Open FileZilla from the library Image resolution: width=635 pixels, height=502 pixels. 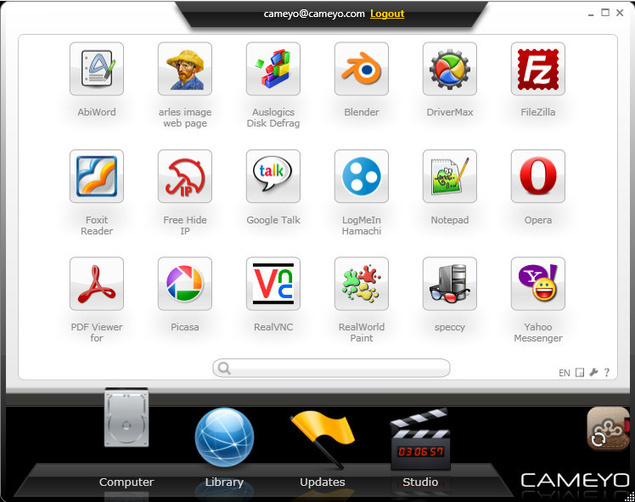coord(538,69)
